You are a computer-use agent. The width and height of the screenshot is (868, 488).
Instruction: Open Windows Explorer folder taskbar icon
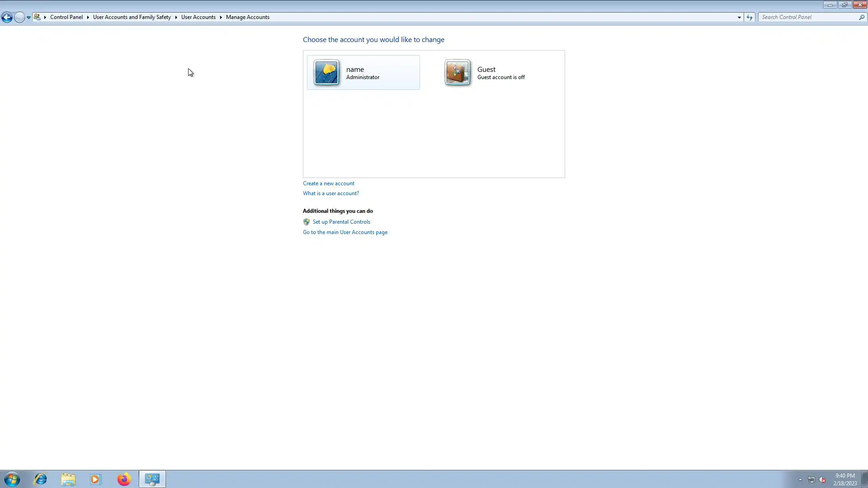coord(68,479)
